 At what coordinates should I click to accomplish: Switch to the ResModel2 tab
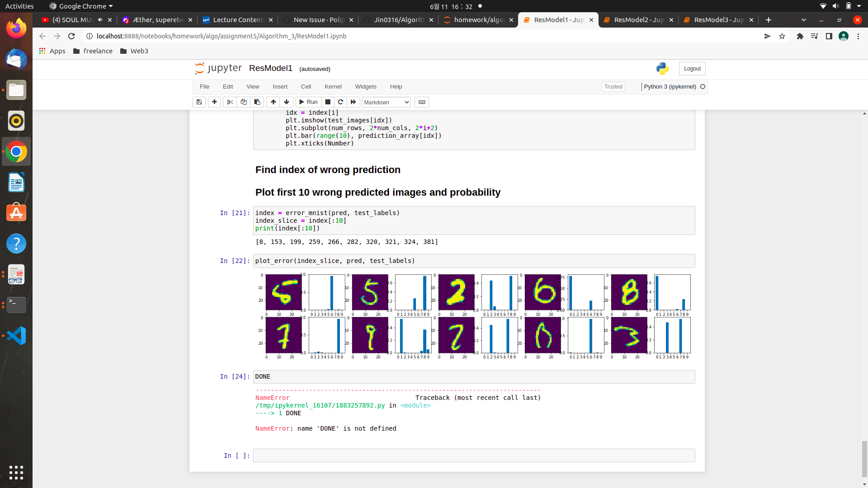[x=638, y=20]
